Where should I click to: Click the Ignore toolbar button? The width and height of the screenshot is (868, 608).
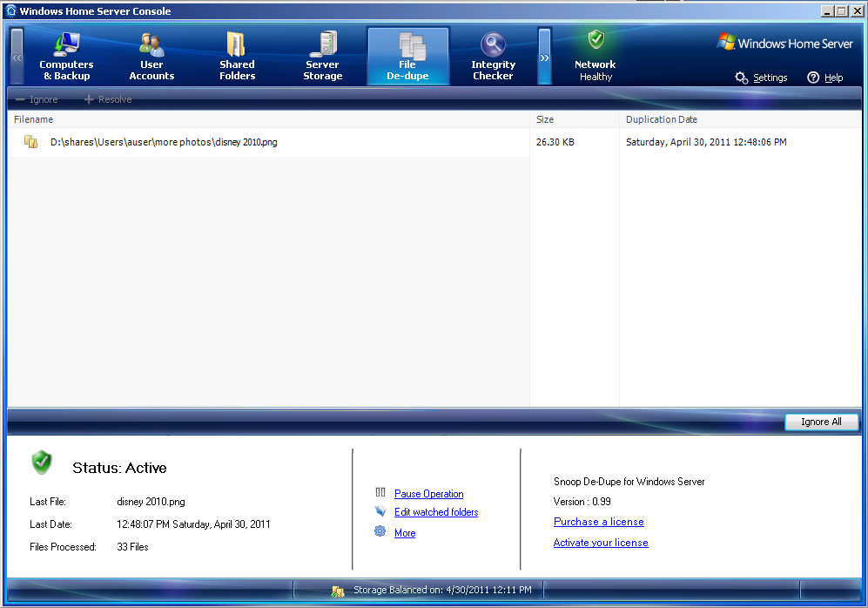(x=37, y=99)
